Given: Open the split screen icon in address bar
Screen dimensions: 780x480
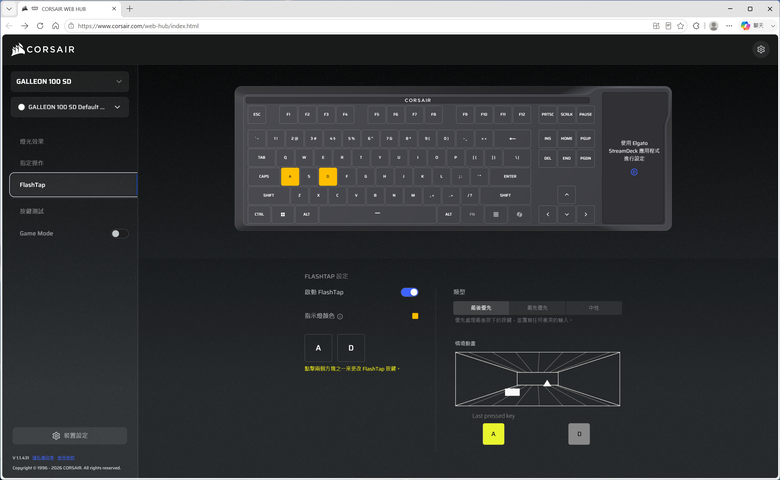Looking at the screenshot, I should [x=656, y=26].
